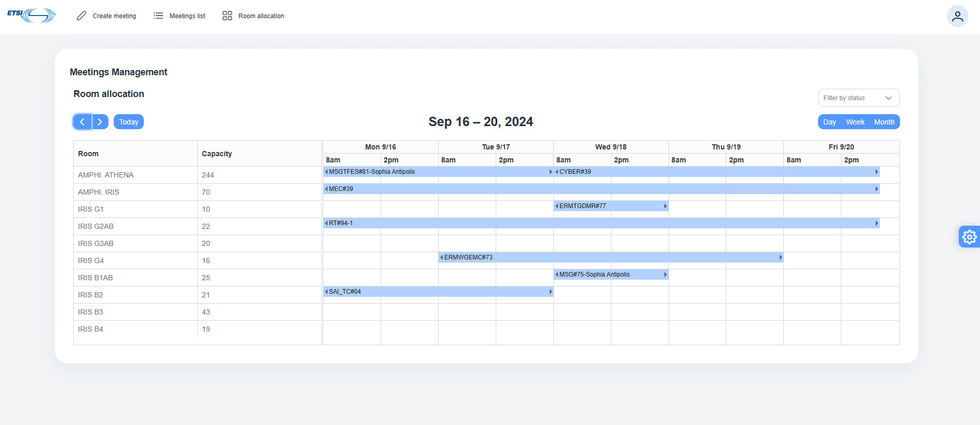Open the CYBER#39 meeting bar
Image resolution: width=980 pixels, height=425 pixels.
(x=716, y=172)
